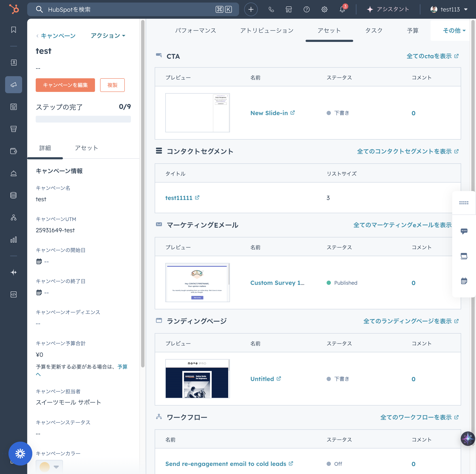The width and height of the screenshot is (476, 474).
Task: Open reporting bar chart sidebar icon
Action: 14,240
